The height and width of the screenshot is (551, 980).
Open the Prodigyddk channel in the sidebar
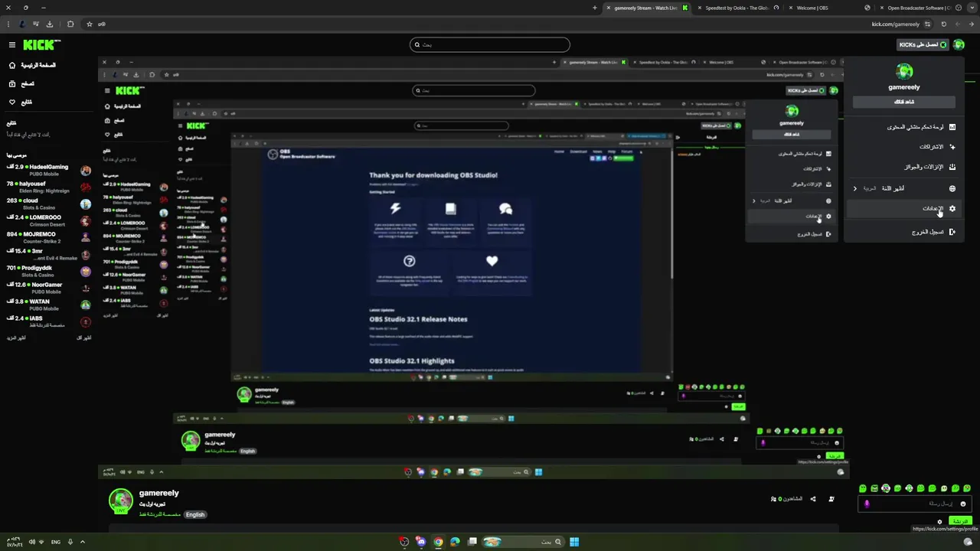(48, 271)
